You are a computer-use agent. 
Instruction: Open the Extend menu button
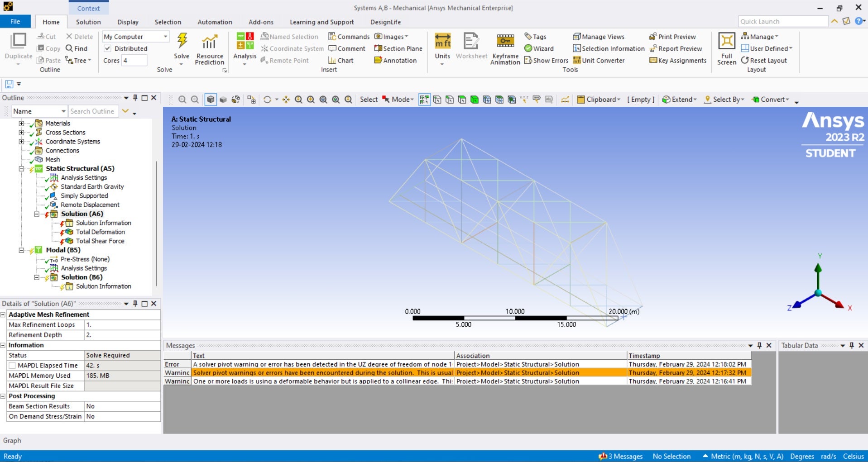click(679, 100)
